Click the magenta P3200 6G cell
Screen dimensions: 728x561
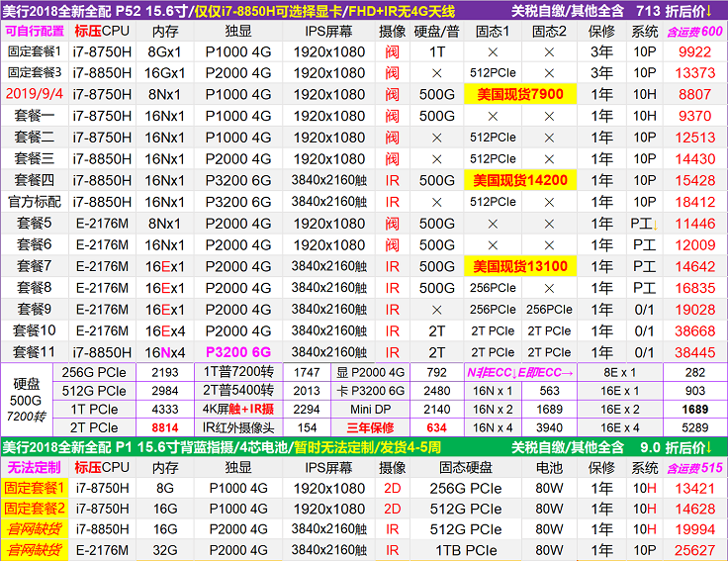[x=238, y=352]
